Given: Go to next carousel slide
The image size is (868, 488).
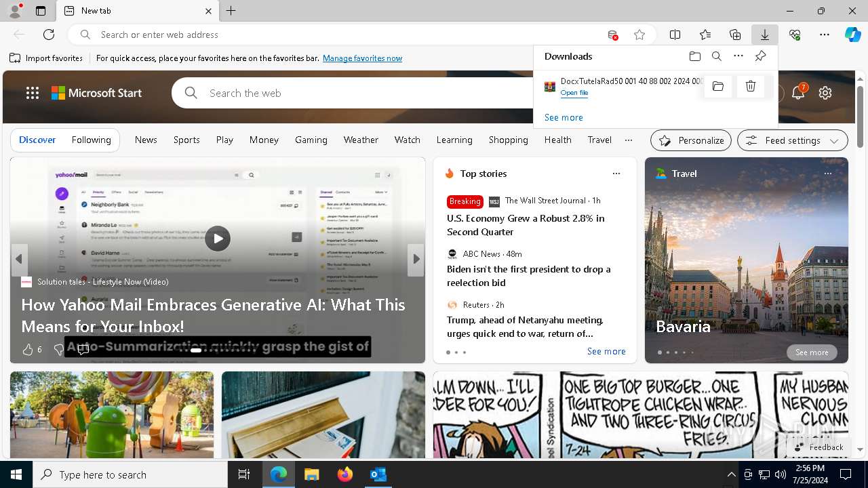Looking at the screenshot, I should click(416, 259).
